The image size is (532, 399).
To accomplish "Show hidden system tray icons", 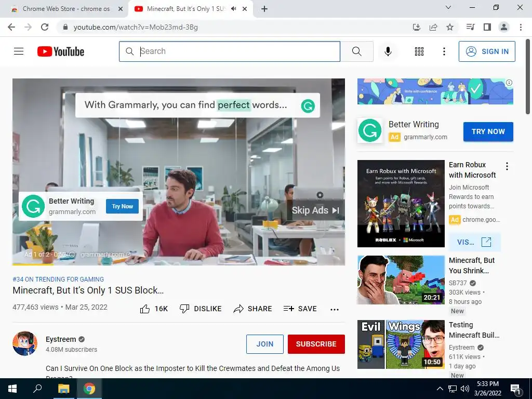I will [x=440, y=389].
